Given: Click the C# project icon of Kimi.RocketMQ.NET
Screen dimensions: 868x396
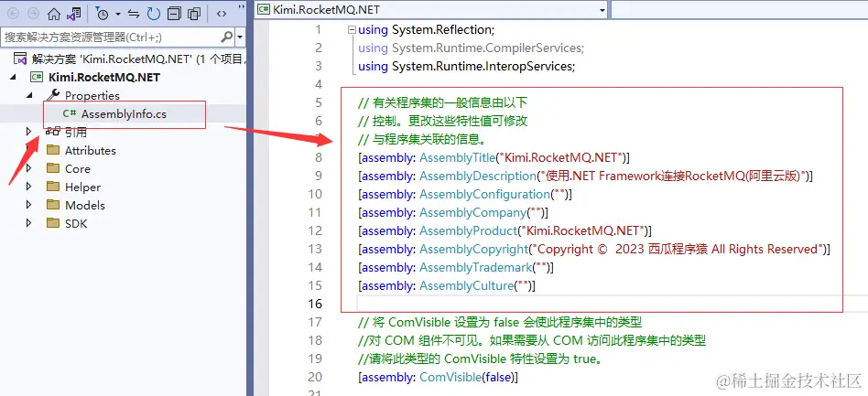Looking at the screenshot, I should click(37, 78).
